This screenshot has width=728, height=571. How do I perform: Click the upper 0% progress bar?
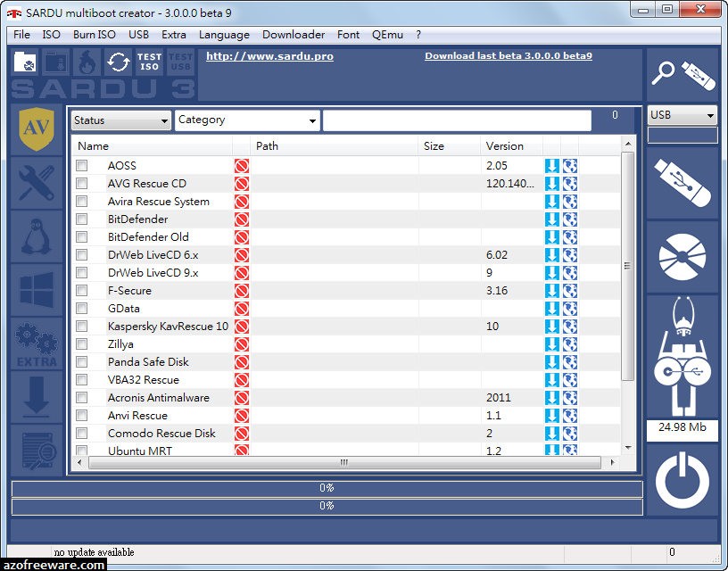[x=327, y=488]
